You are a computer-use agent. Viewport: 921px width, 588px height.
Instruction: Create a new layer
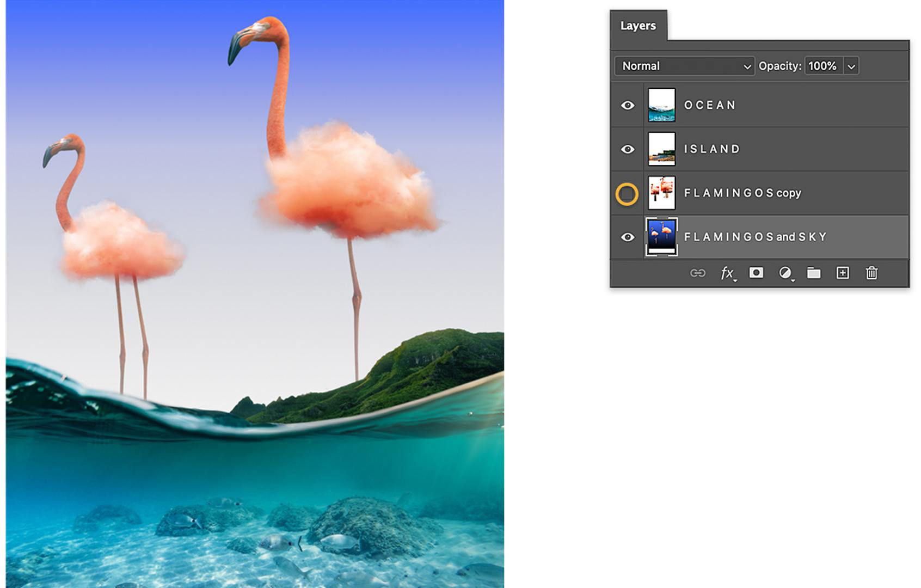pyautogui.click(x=843, y=273)
